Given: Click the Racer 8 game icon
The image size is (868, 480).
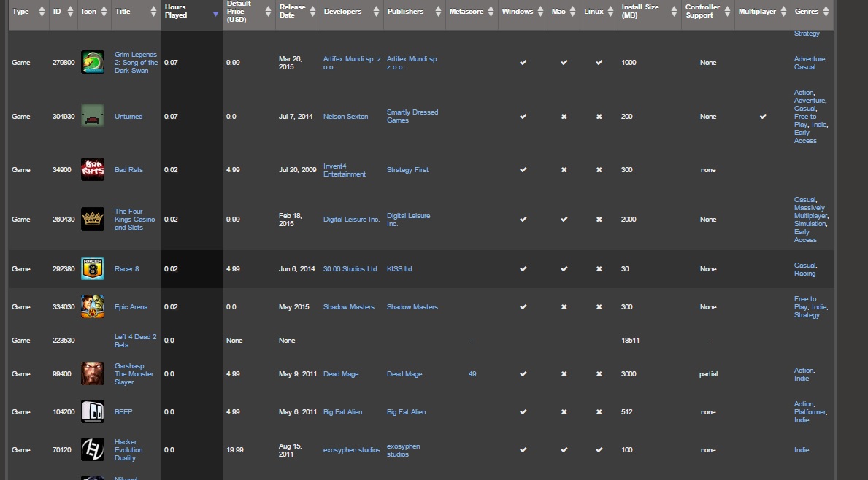Looking at the screenshot, I should click(92, 268).
